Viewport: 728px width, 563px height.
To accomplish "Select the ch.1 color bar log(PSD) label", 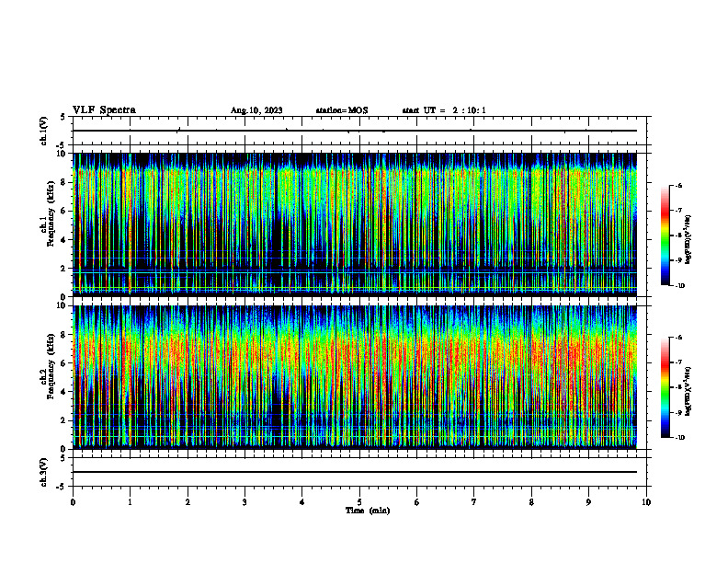I will [688, 240].
